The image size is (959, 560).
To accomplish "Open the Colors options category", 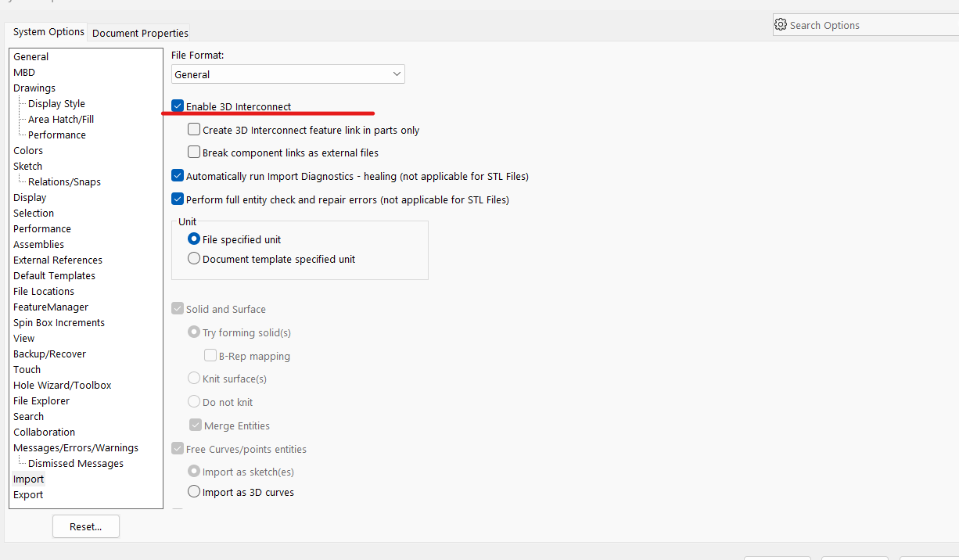I will point(28,150).
